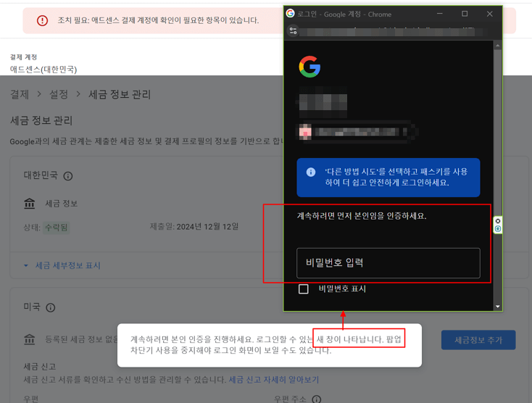This screenshot has width=532, height=403.
Task: Click the 수락됨 status badge
Action: tap(57, 228)
